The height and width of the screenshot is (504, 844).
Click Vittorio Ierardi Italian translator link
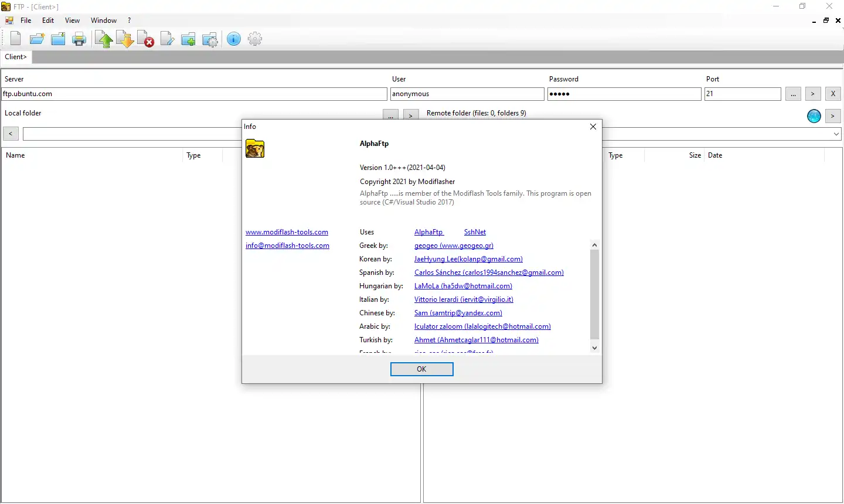[x=464, y=299]
